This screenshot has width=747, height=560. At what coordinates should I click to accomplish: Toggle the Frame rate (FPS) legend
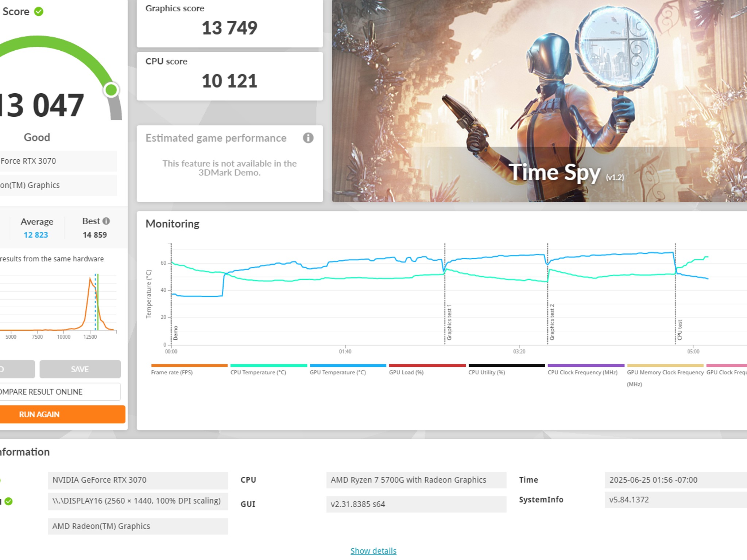(189, 369)
